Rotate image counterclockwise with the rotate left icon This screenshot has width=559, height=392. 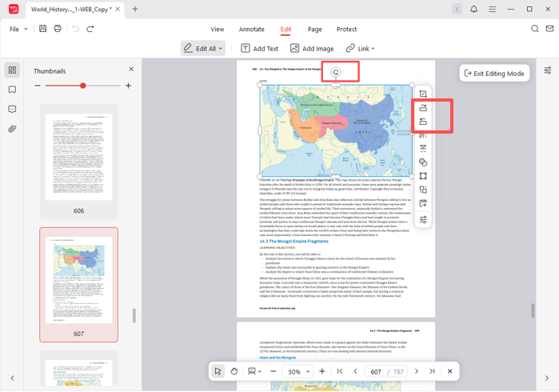point(423,122)
